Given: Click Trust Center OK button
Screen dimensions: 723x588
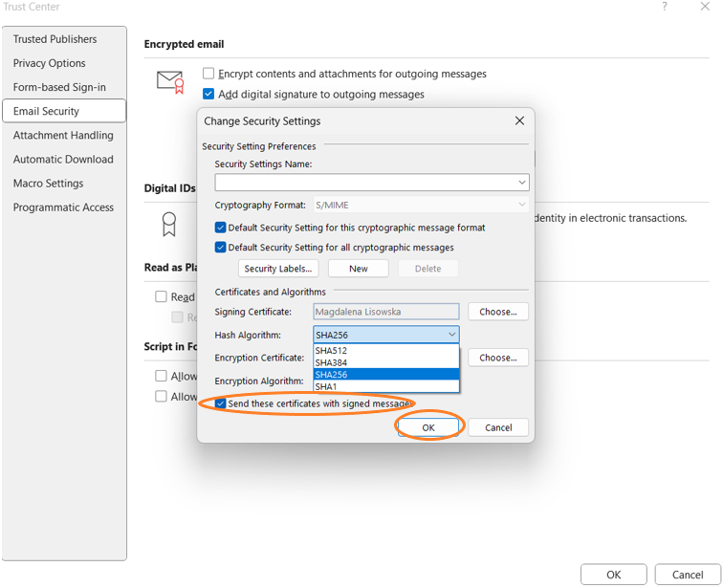Looking at the screenshot, I should pos(614,575).
